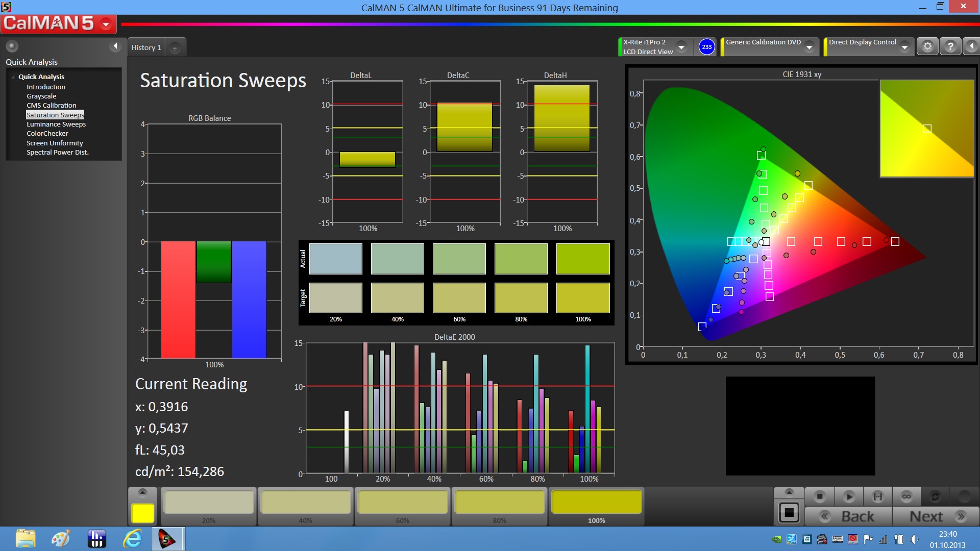Open the CalMAN 5 main menu arrow
Screen dimensions: 980x551
tap(106, 23)
